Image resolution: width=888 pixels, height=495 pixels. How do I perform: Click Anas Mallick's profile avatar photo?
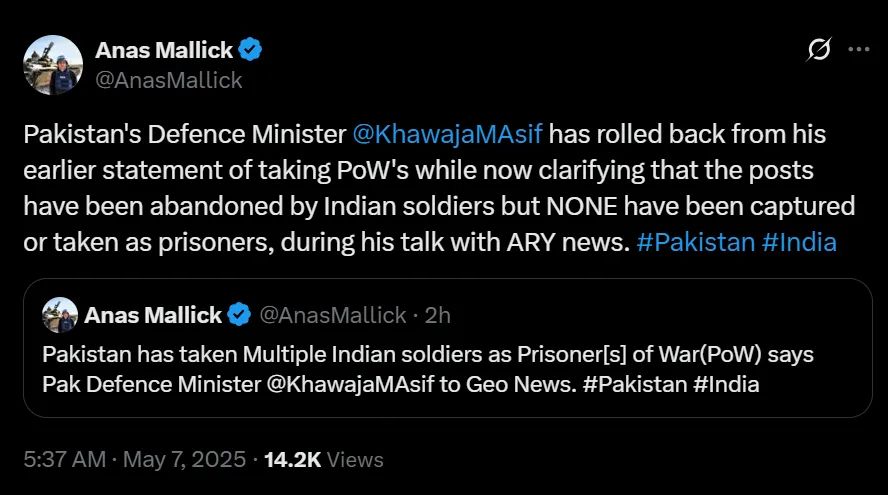[52, 65]
